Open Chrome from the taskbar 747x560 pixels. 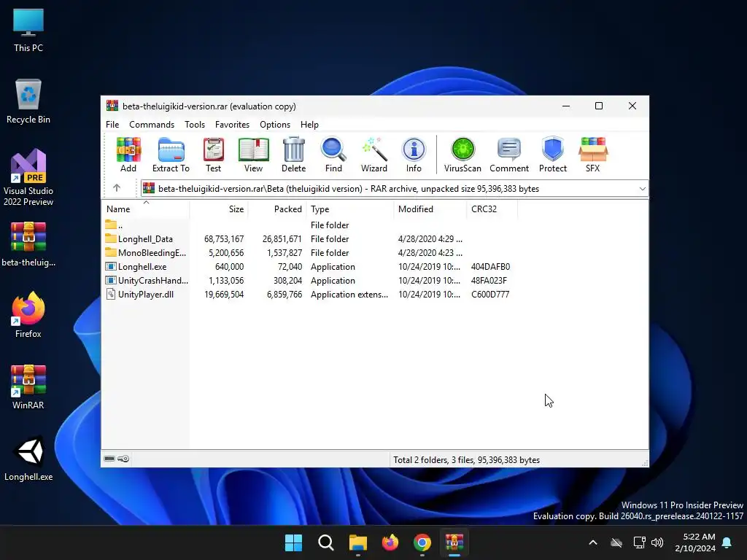[422, 542]
